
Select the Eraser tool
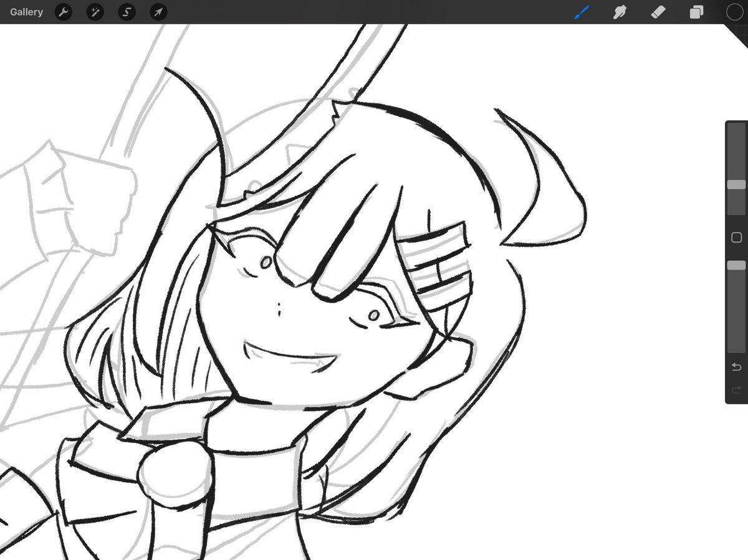tap(658, 12)
